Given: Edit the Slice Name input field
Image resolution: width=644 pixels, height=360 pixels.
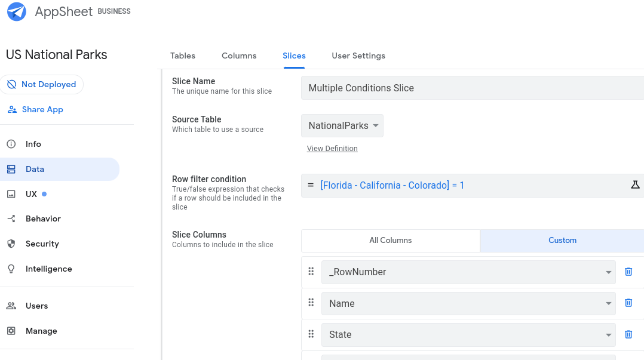Looking at the screenshot, I should (x=473, y=88).
